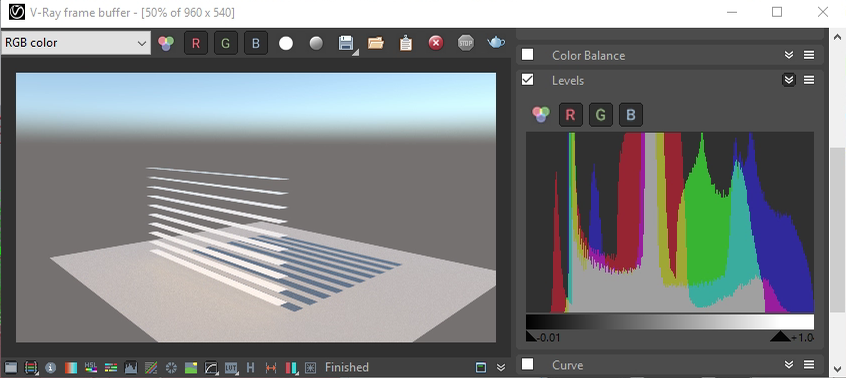Open the Color Balance options menu
The width and height of the screenshot is (846, 378).
809,55
